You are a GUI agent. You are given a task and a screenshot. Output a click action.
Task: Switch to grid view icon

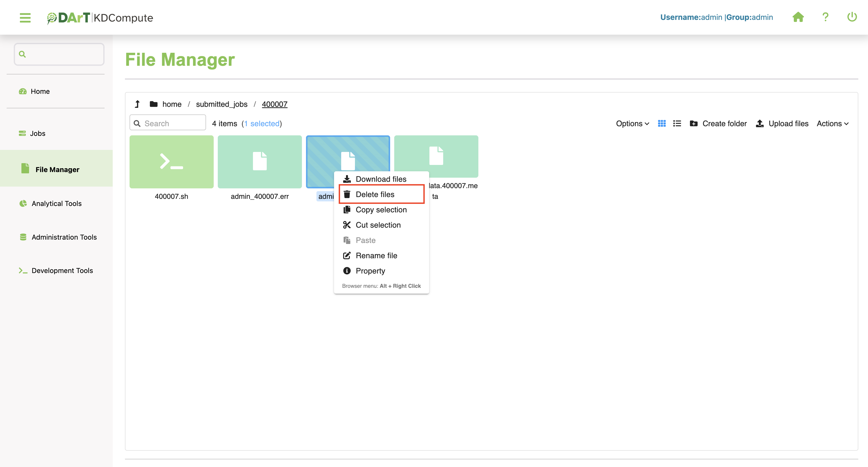(x=661, y=124)
